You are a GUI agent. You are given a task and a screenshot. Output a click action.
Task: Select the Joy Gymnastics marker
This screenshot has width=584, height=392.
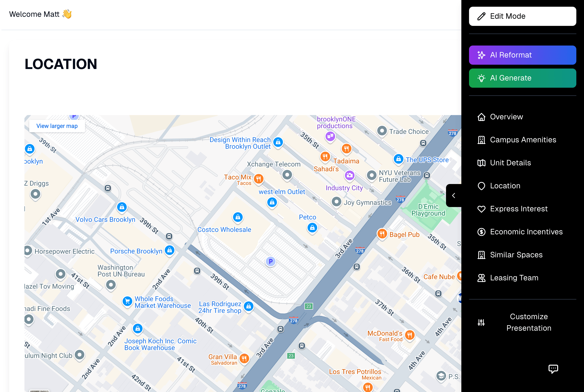pyautogui.click(x=336, y=202)
